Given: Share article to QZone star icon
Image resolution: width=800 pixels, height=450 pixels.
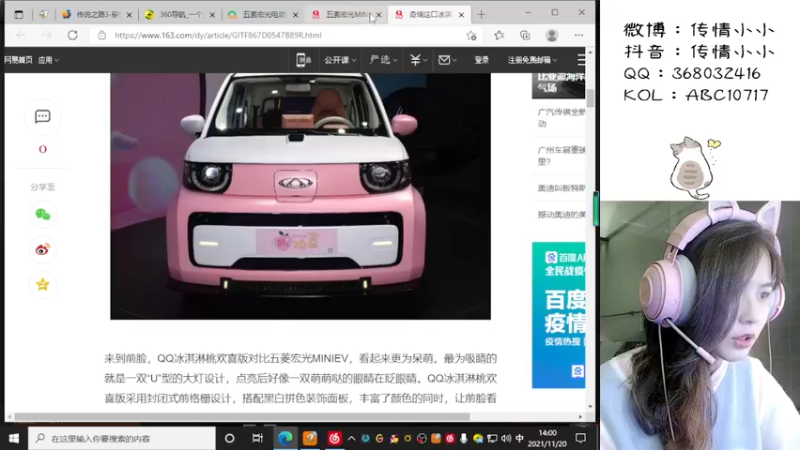Looking at the screenshot, I should click(42, 284).
